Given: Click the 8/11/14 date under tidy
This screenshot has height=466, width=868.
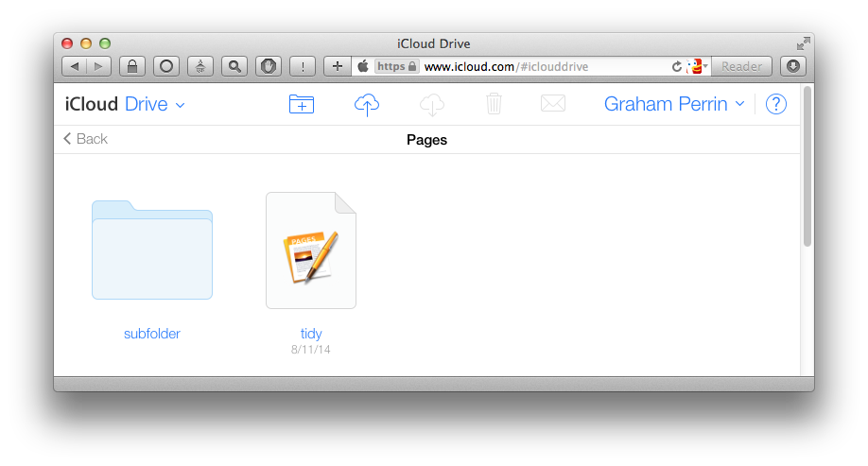Looking at the screenshot, I should pos(311,350).
